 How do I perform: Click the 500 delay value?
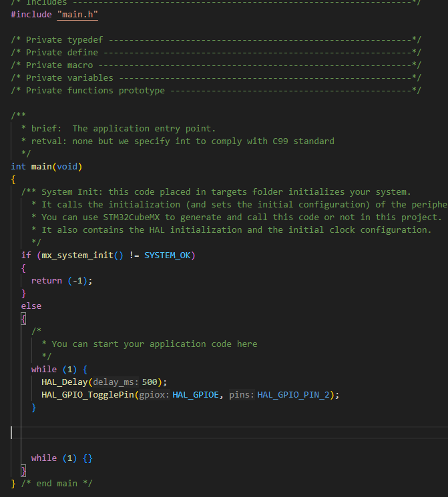point(150,382)
